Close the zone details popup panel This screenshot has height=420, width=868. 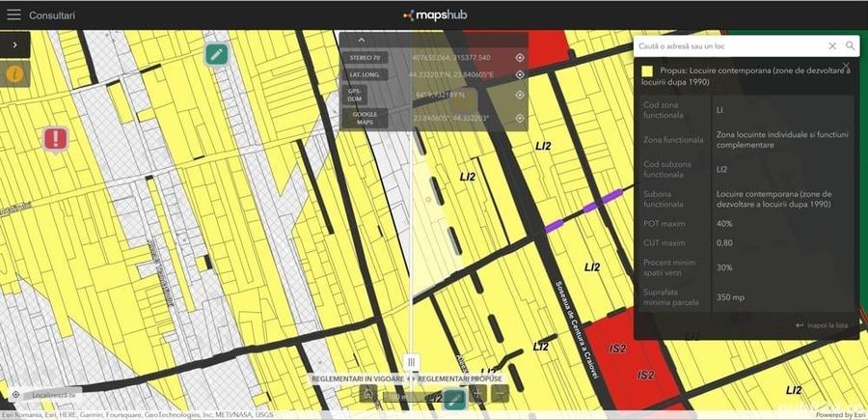(x=846, y=66)
